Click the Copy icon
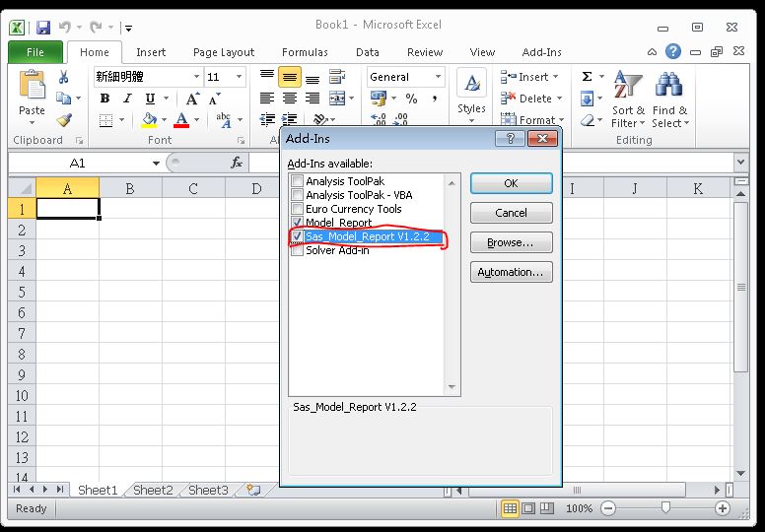765x532 pixels. point(63,98)
